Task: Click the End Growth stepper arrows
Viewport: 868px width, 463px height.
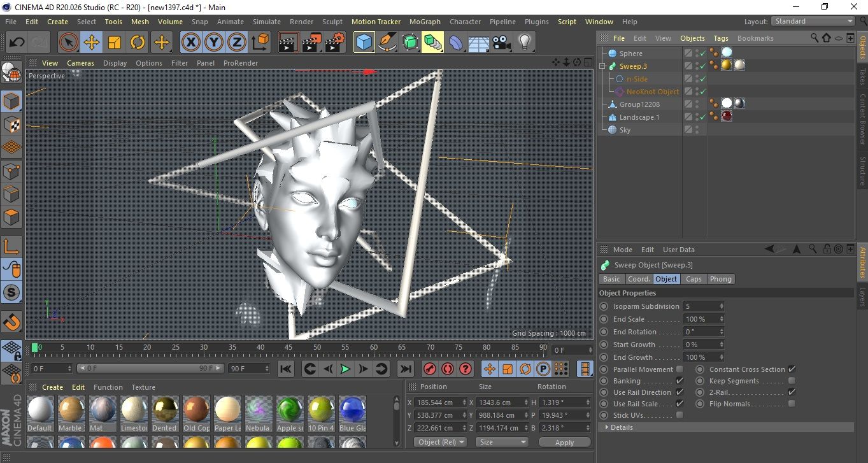Action: [721, 357]
